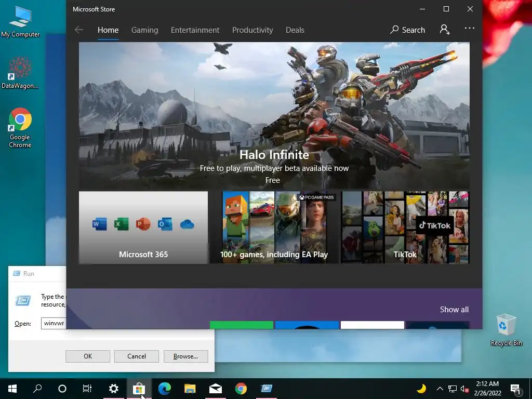Click the moon icon in the system tray

pos(421,389)
